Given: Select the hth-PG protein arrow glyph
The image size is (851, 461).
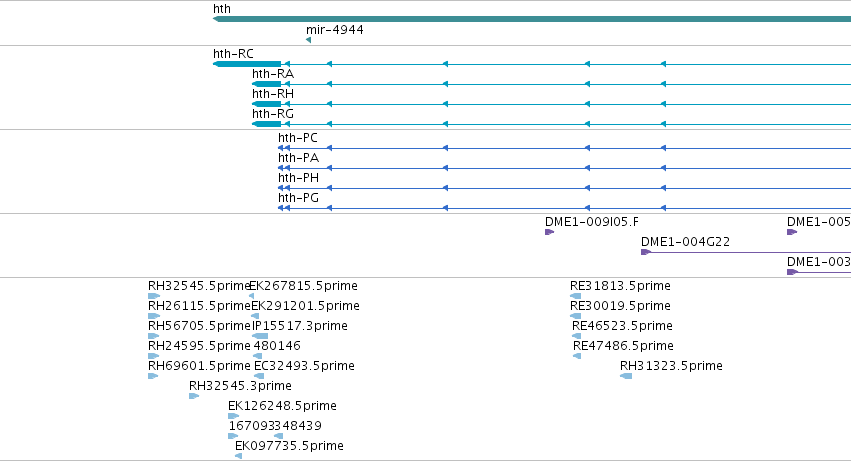Looking at the screenshot, I should [284, 209].
